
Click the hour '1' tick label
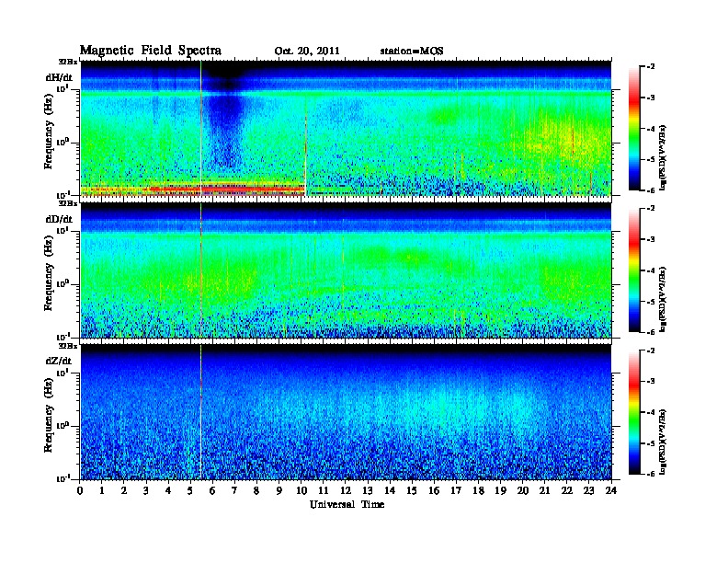(102, 490)
